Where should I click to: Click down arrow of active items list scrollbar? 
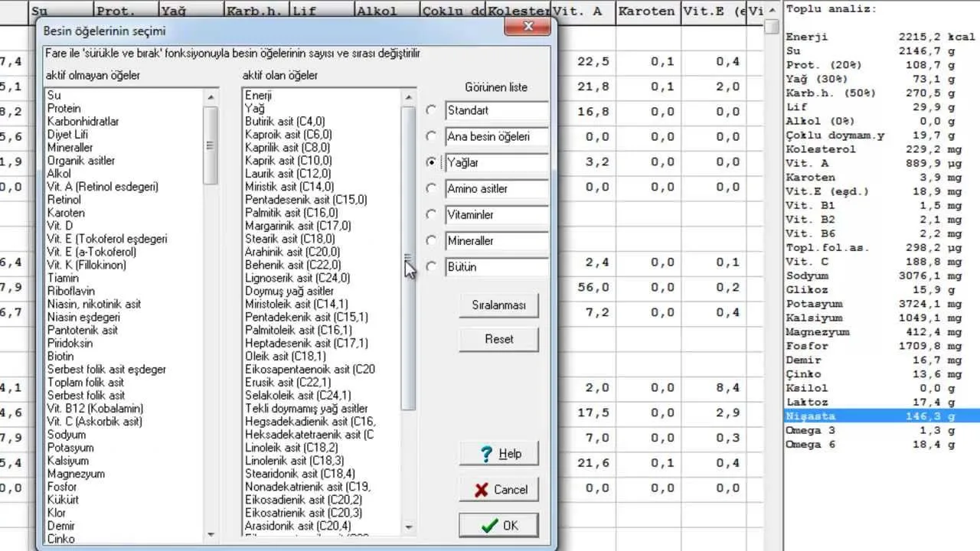(408, 527)
